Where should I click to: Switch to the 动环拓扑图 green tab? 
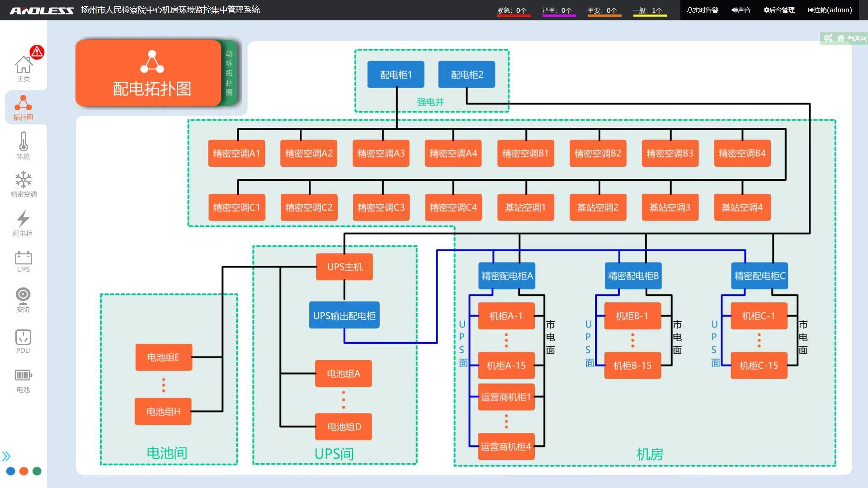pyautogui.click(x=229, y=73)
